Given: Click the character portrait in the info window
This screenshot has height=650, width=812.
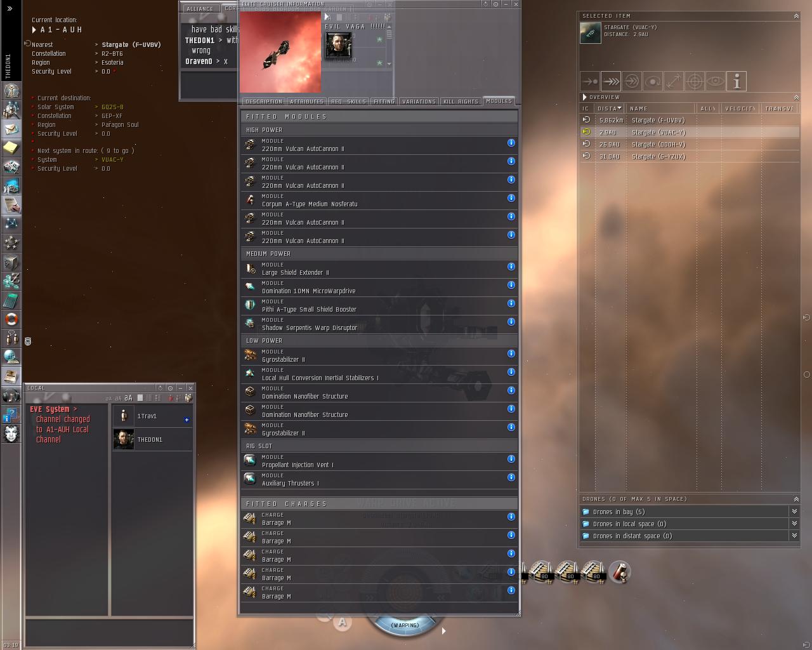Looking at the screenshot, I should 339,46.
